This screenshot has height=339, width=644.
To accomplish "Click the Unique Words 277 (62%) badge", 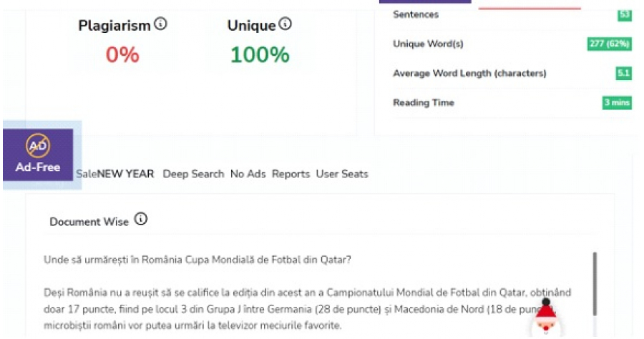I will point(610,44).
